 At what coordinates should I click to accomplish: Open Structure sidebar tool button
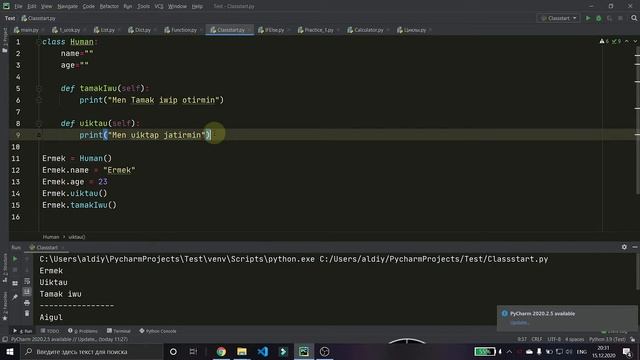[x=4, y=267]
